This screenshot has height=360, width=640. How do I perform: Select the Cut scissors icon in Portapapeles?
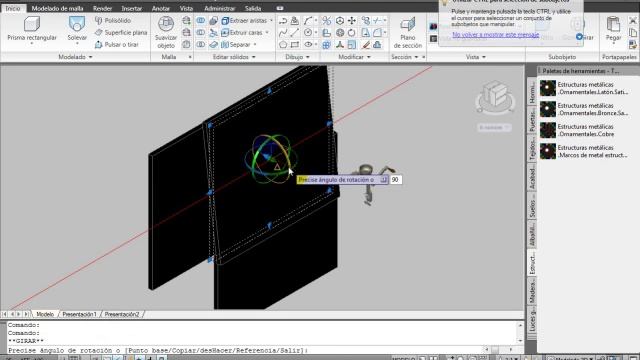pos(633,20)
